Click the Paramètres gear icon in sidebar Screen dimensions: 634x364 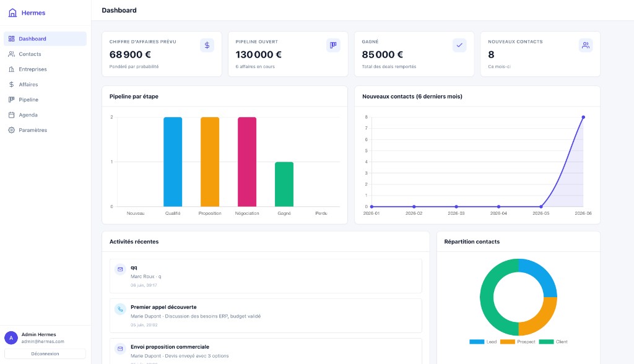tap(11, 130)
